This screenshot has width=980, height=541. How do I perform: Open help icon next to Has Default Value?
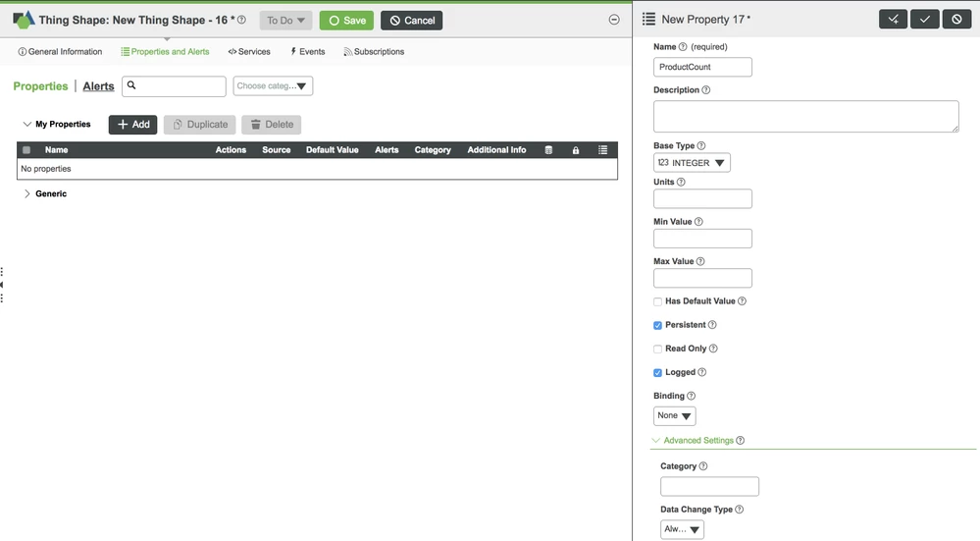(x=742, y=300)
